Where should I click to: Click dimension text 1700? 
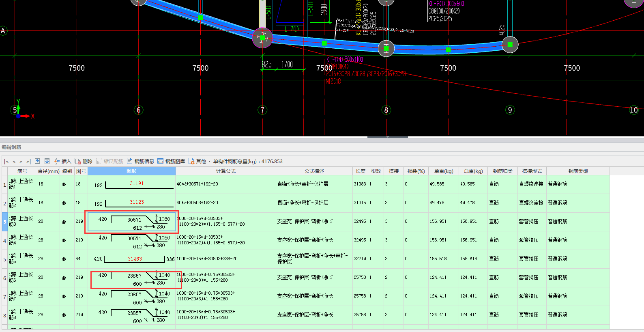pyautogui.click(x=287, y=64)
